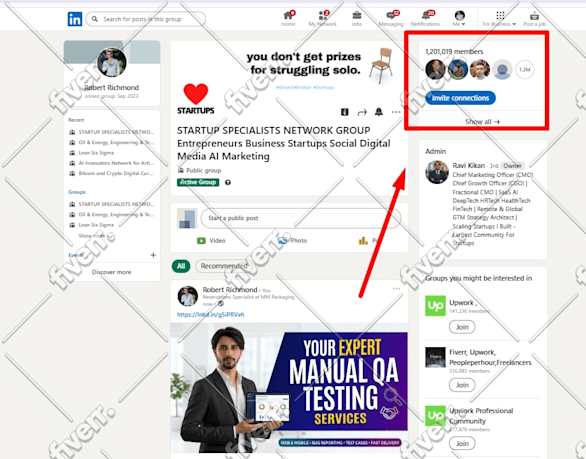Open the Manual QA Testing post image
This screenshot has height=459, width=586.
tap(289, 387)
